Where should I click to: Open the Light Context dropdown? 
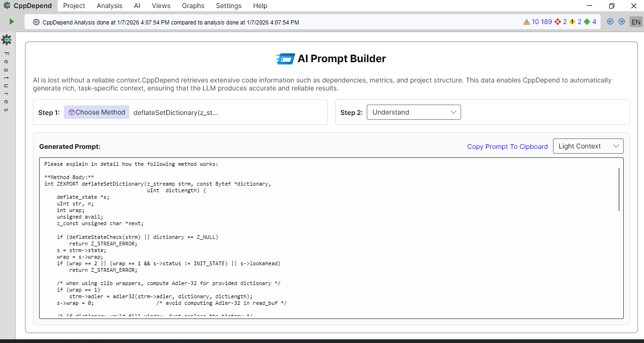point(588,146)
